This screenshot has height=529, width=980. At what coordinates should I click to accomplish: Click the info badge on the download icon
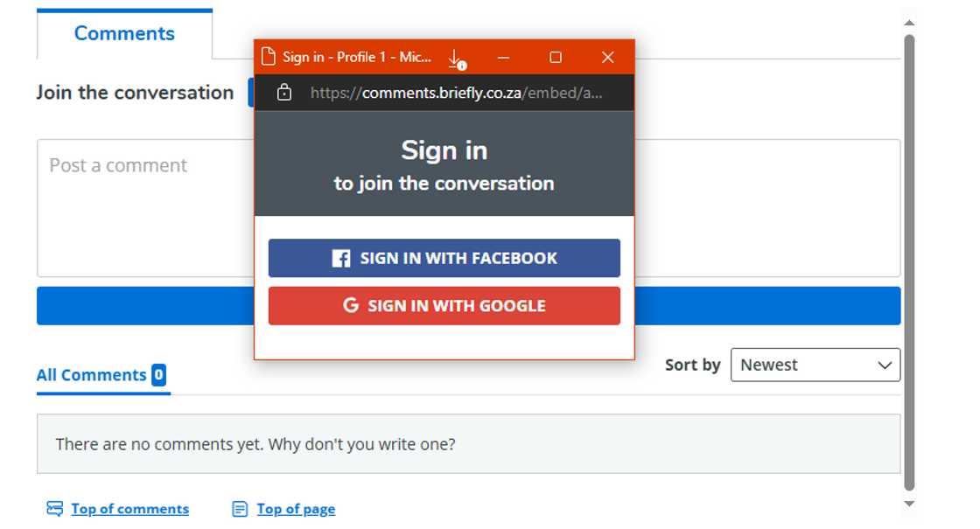(x=462, y=65)
